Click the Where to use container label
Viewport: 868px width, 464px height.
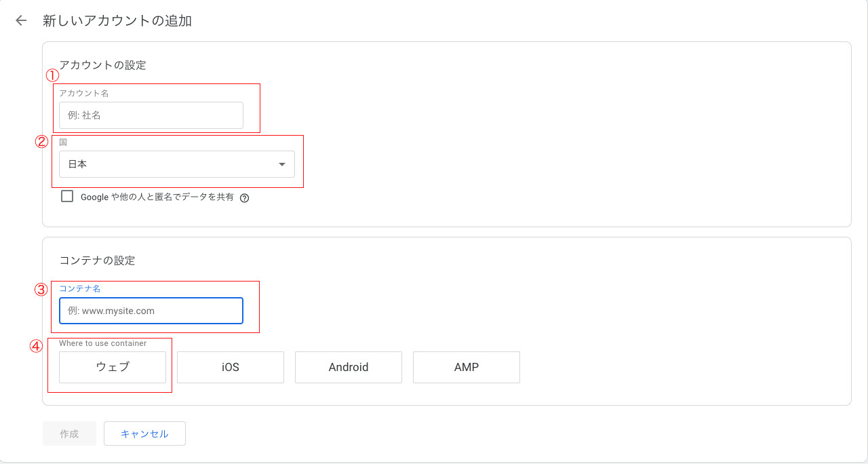point(102,343)
